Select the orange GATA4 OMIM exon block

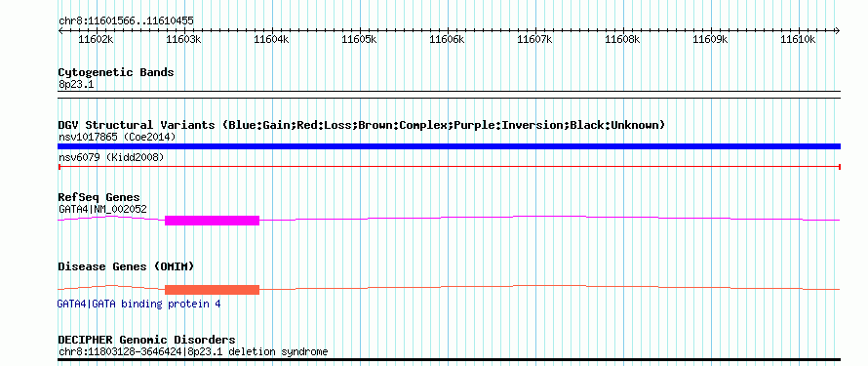(212, 290)
